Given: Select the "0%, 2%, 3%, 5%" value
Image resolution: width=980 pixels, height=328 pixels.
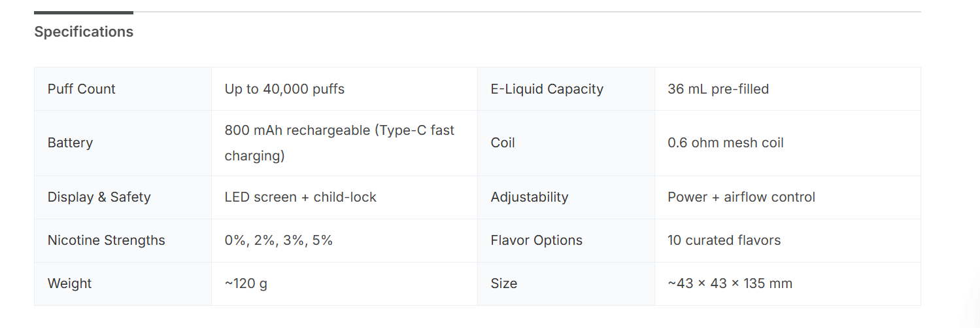Looking at the screenshot, I should 279,240.
